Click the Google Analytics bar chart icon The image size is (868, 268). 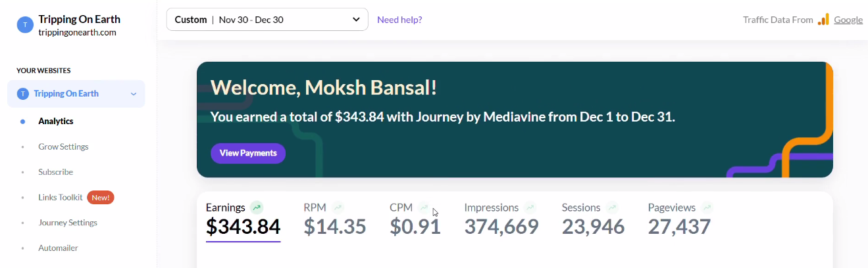[823, 20]
